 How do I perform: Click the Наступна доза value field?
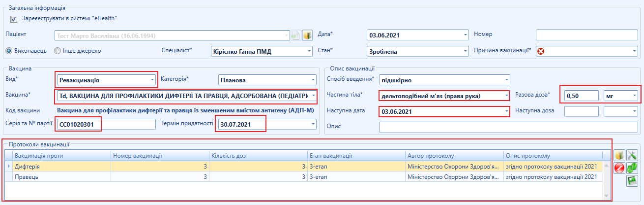[x=581, y=111]
